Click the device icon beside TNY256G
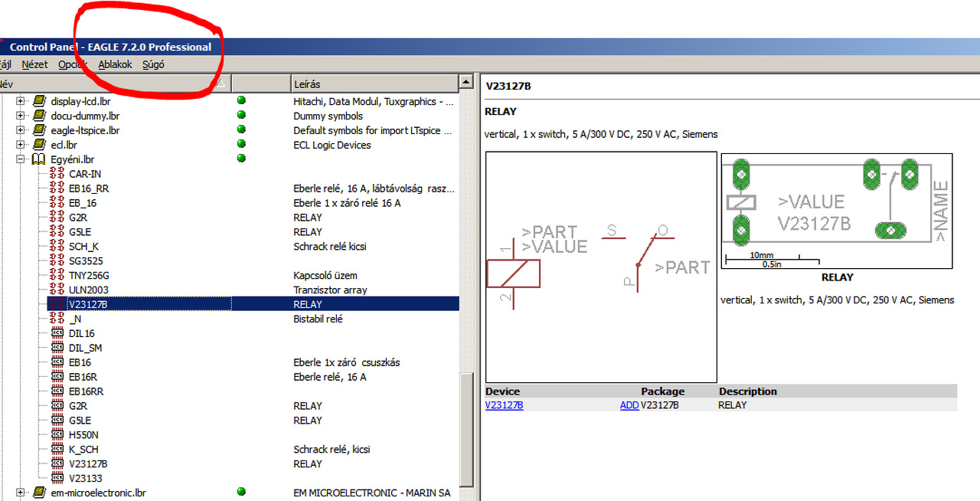Image resolution: width=980 pixels, height=501 pixels. (x=57, y=275)
